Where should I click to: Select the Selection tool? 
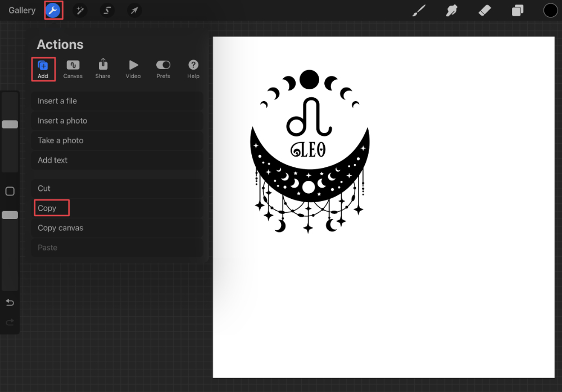coord(107,10)
